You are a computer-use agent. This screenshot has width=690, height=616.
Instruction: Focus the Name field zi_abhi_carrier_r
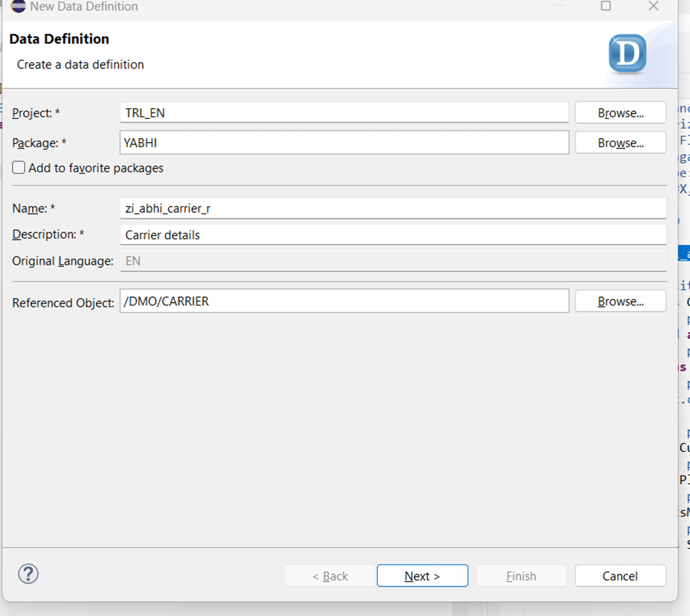click(393, 209)
